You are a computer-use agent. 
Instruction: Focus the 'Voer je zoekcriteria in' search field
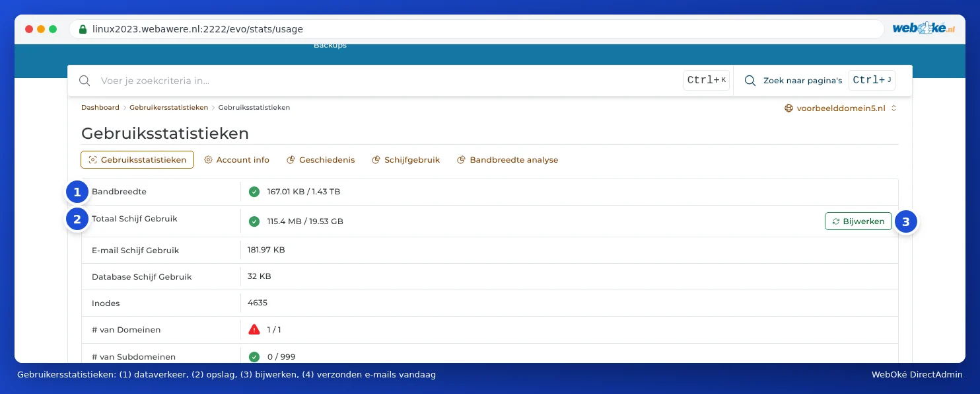[390, 81]
